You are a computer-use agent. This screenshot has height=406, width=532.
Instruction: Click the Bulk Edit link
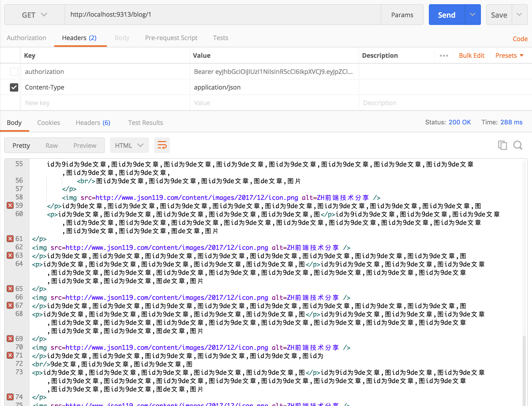(x=471, y=56)
